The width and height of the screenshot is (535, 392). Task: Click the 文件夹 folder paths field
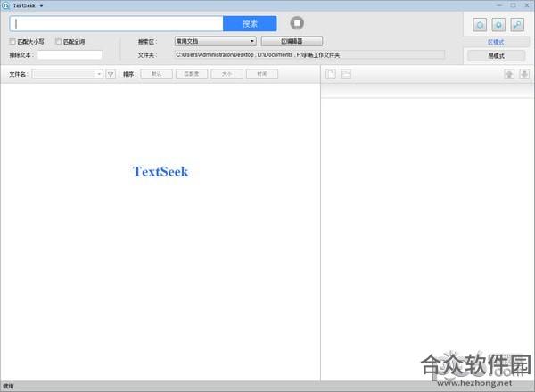tap(309, 55)
